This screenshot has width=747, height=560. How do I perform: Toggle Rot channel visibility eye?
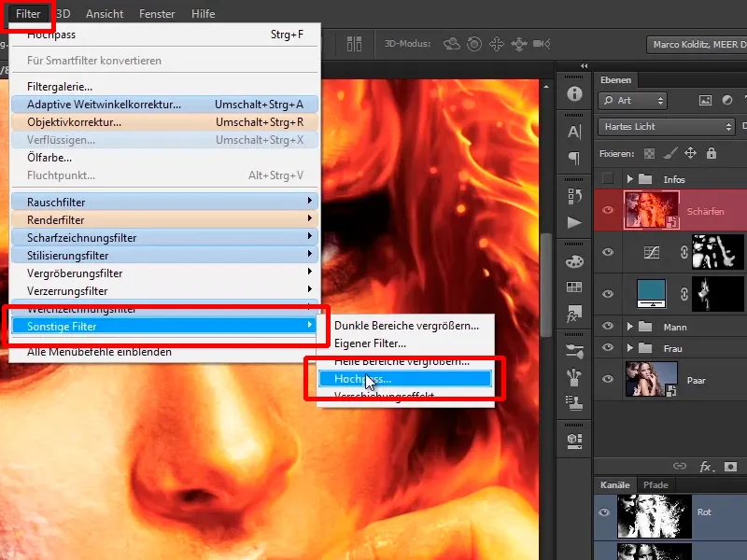click(604, 512)
